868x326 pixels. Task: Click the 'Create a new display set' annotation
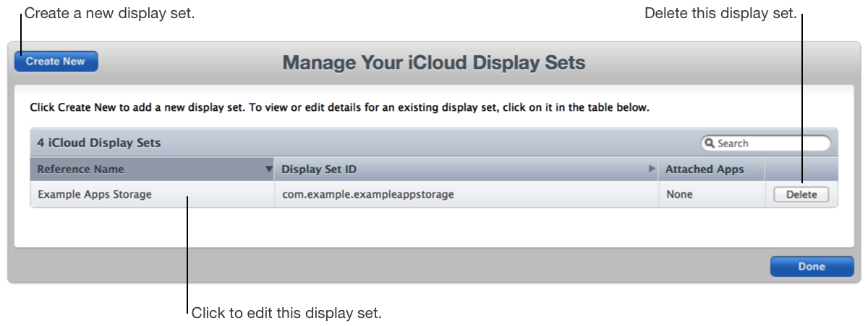tap(110, 14)
